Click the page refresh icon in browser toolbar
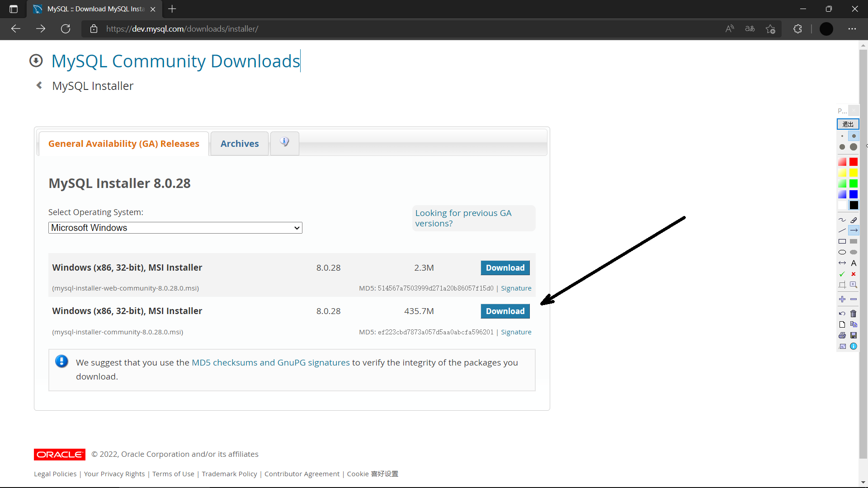Viewport: 868px width, 488px height. tap(66, 28)
